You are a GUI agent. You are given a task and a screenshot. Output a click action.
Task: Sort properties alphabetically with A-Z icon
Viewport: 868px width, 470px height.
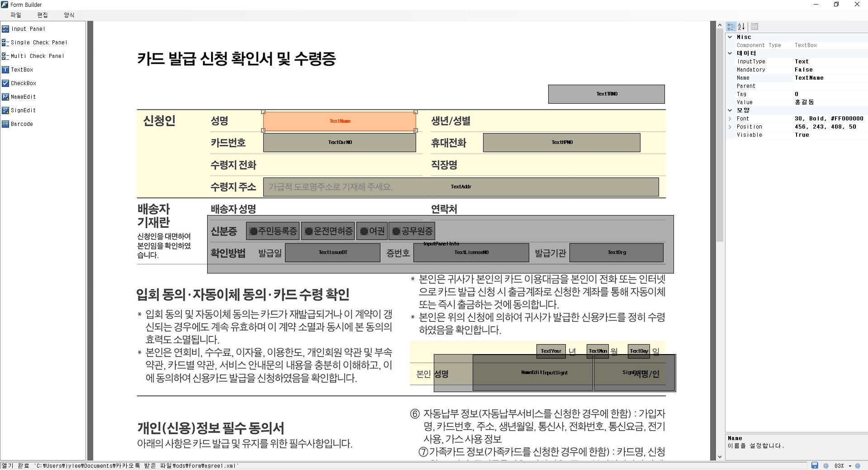[741, 27]
